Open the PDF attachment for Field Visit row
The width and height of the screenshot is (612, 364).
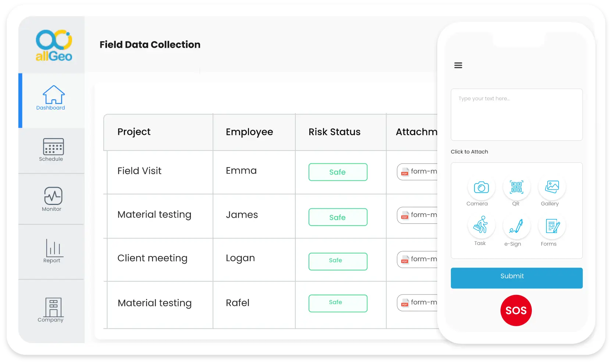[x=417, y=172]
